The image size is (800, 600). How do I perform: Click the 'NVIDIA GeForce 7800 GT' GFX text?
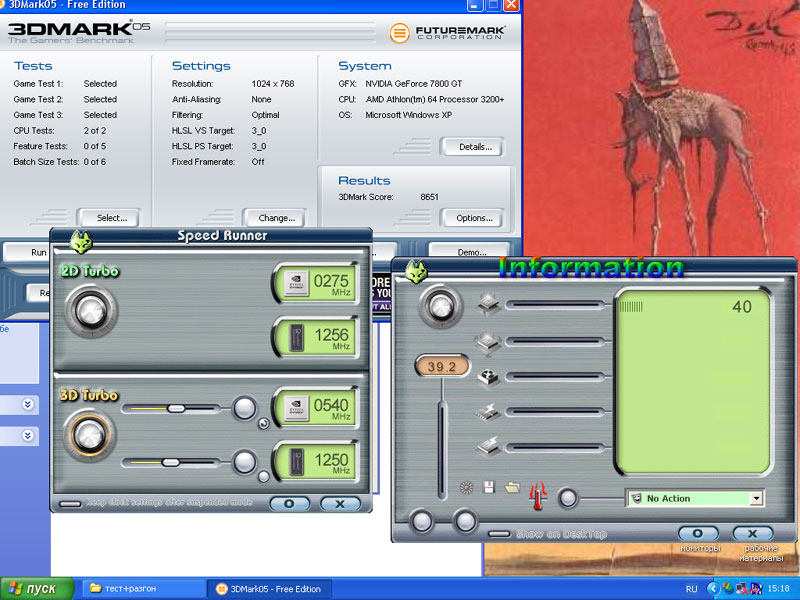pyautogui.click(x=413, y=84)
